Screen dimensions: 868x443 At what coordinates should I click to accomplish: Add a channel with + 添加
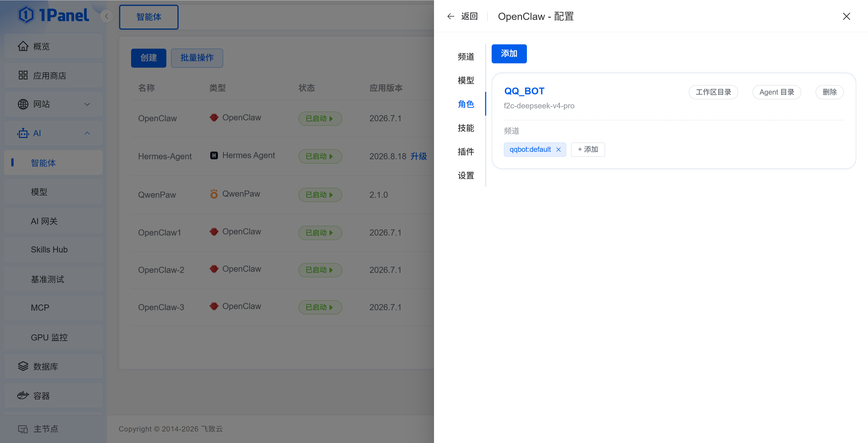pyautogui.click(x=588, y=150)
